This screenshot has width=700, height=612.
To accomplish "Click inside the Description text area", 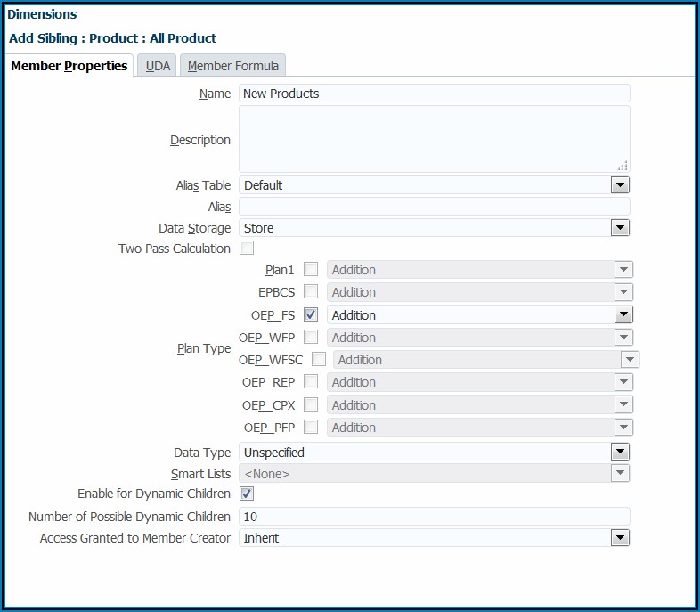I will pos(434,139).
